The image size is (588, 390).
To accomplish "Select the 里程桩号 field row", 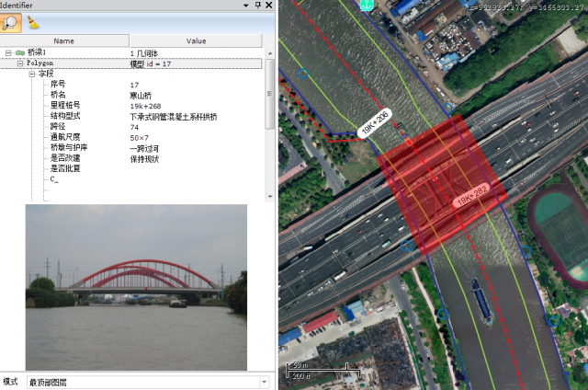I will (64, 106).
